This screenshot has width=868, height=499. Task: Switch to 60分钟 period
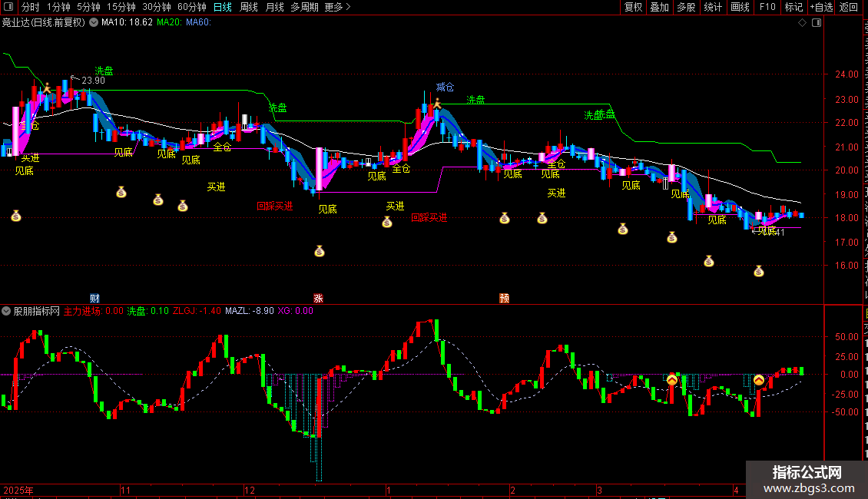click(192, 7)
